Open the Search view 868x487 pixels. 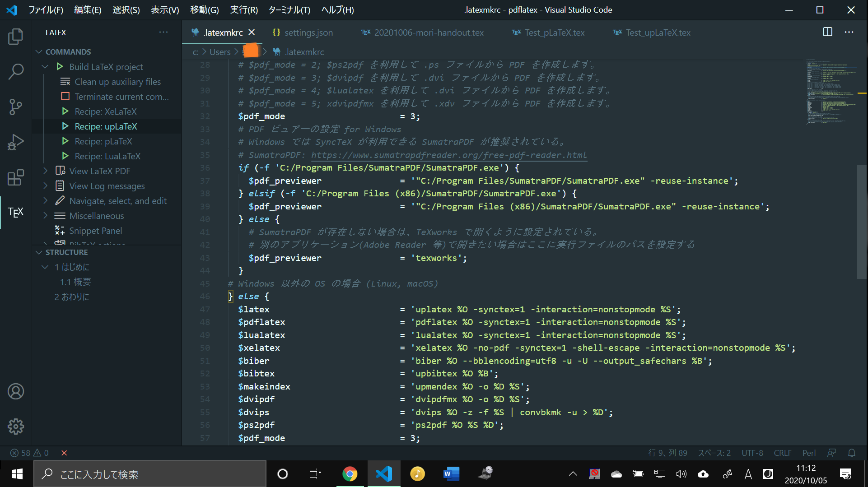click(16, 72)
